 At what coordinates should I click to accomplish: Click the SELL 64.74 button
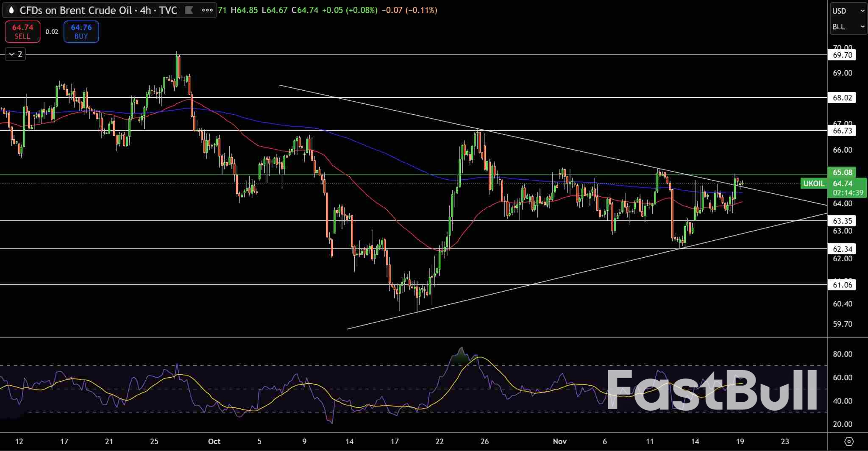[22, 31]
